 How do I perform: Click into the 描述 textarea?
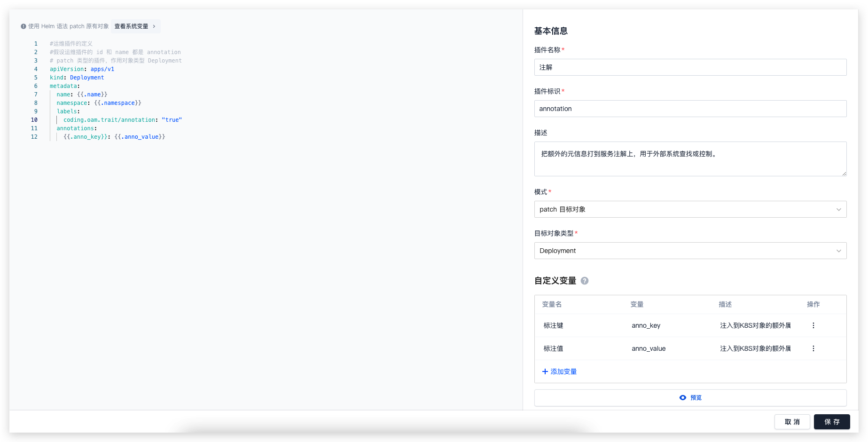(690, 159)
